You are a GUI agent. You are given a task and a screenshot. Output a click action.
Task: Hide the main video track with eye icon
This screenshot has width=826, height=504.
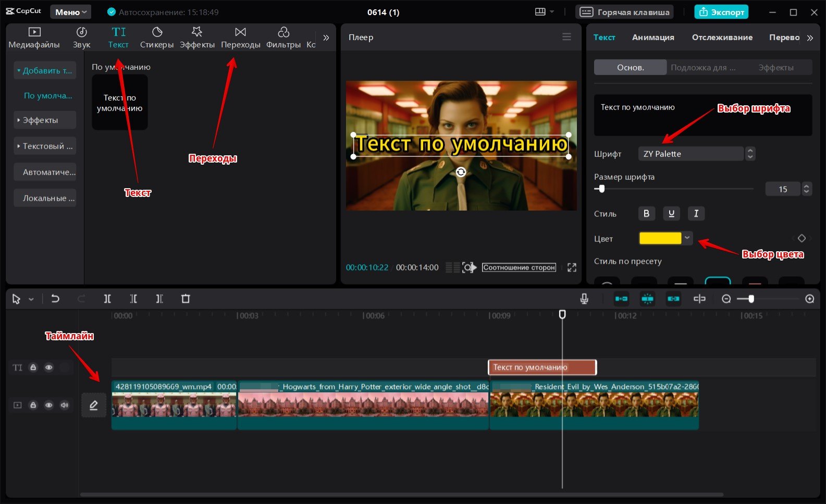coord(48,405)
